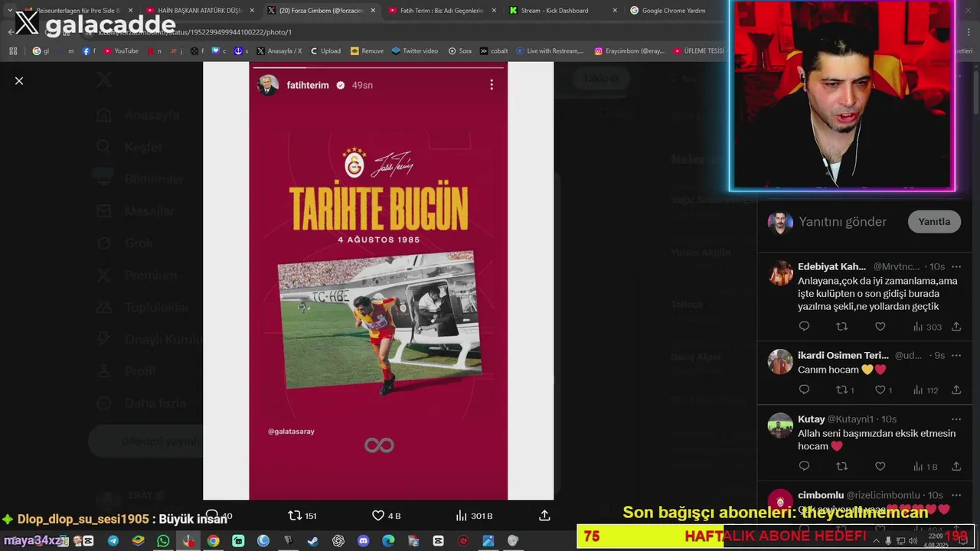Image resolution: width=980 pixels, height=551 pixels.
Task: Like Kutay's comment
Action: pos(880,466)
